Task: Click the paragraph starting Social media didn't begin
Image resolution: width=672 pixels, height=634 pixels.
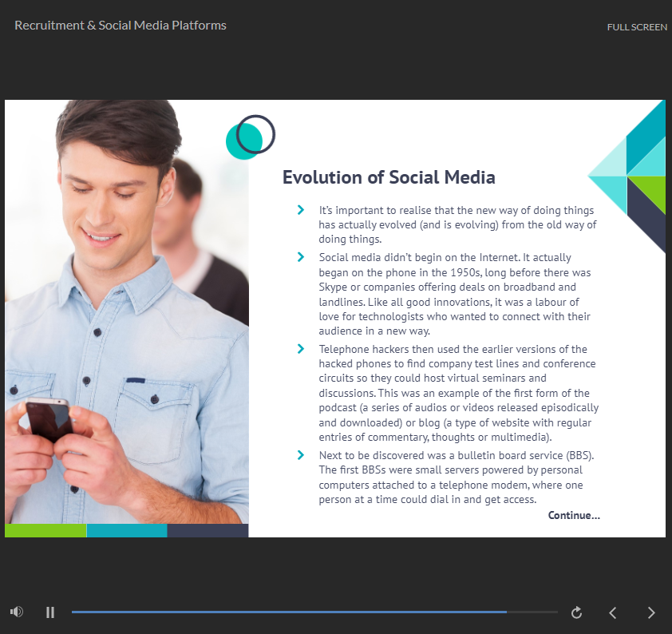Action: pyautogui.click(x=455, y=294)
